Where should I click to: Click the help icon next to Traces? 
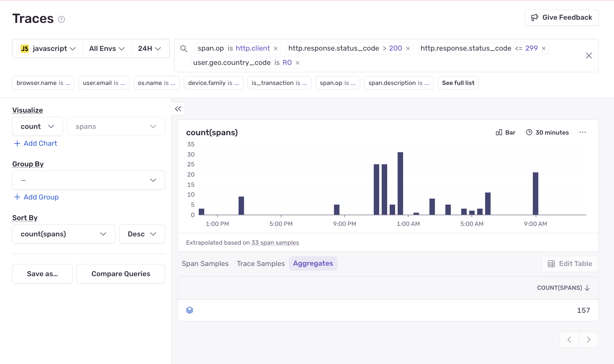(61, 19)
